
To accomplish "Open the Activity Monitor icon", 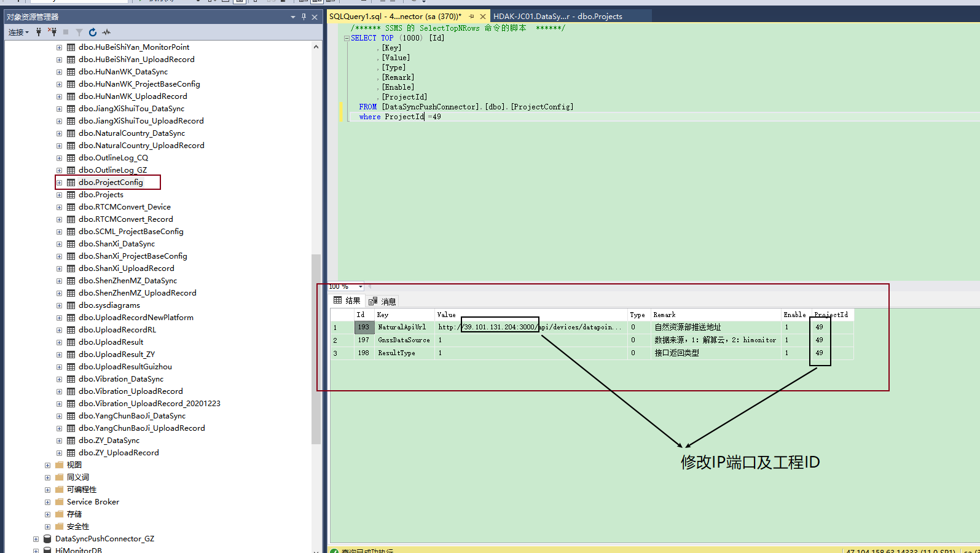I will coord(106,32).
